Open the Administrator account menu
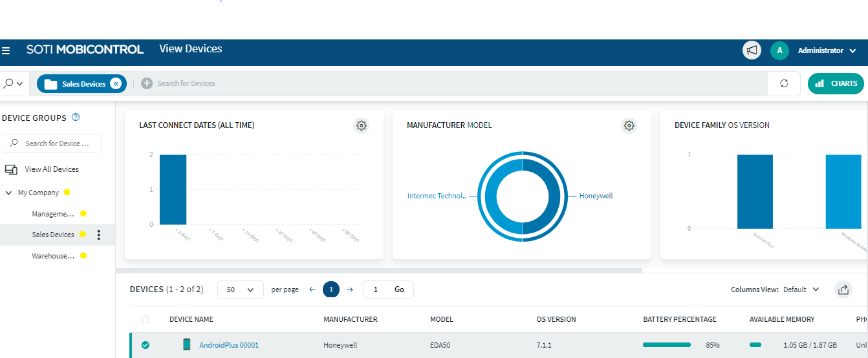Screen dimensions: 868x358 click(825, 50)
